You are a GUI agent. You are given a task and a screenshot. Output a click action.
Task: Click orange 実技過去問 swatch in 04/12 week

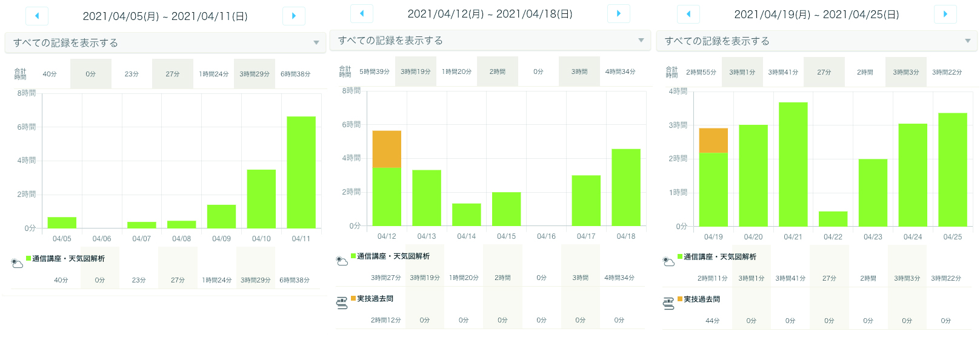pyautogui.click(x=353, y=298)
